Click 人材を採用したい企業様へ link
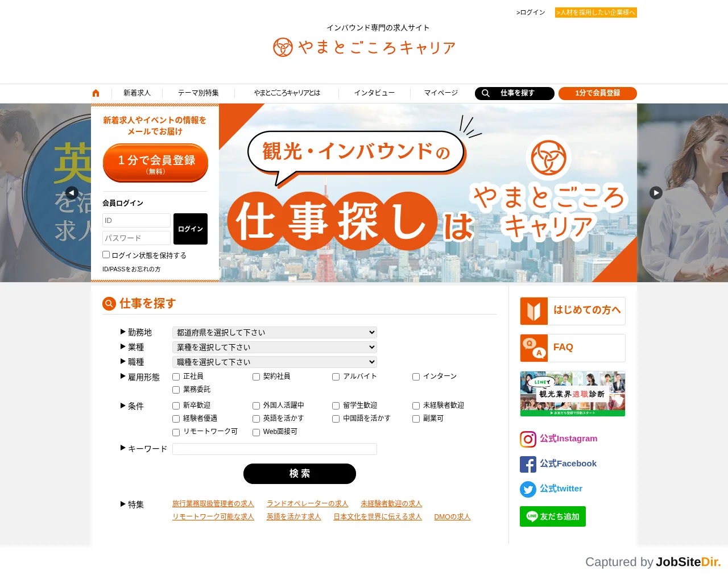The height and width of the screenshot is (579, 728). (x=596, y=13)
